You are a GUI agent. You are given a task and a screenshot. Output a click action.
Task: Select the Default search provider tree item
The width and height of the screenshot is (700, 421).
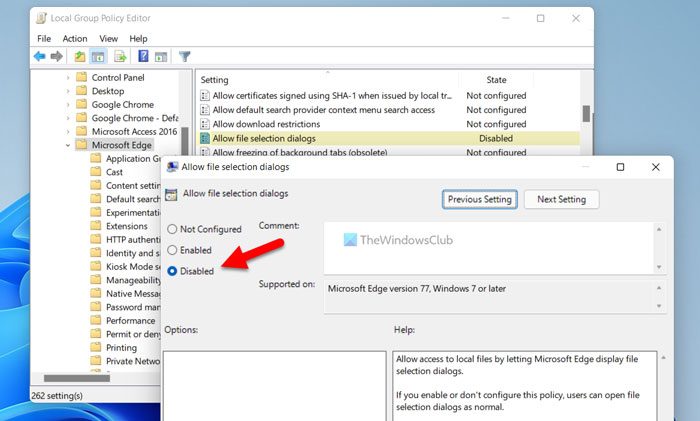click(x=133, y=199)
